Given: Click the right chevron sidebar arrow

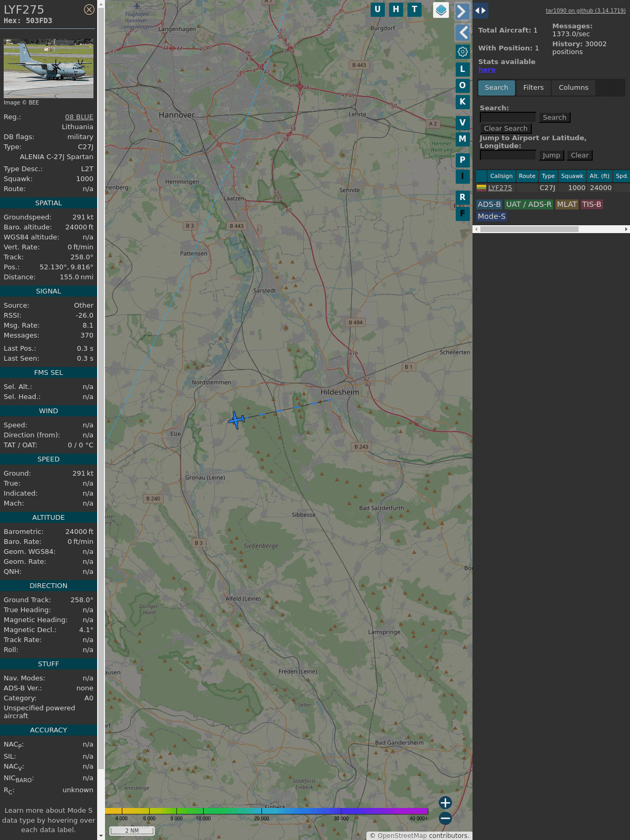Looking at the screenshot, I should click(462, 11).
